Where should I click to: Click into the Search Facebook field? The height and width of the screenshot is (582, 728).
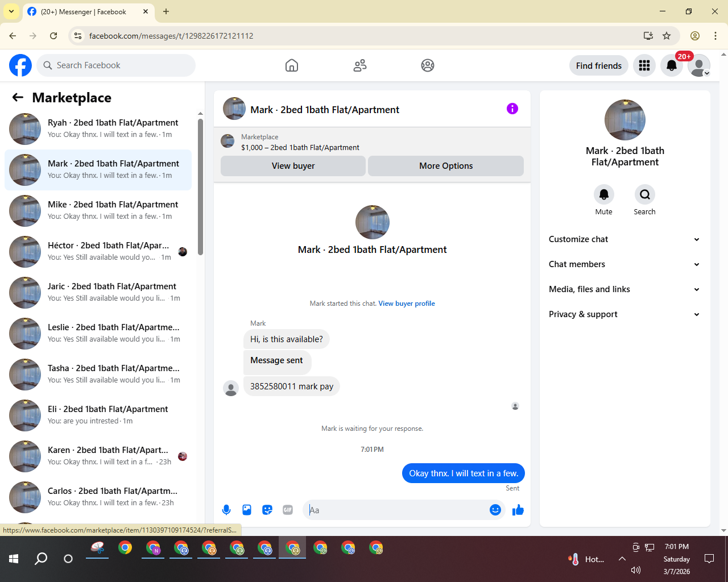[x=116, y=65]
